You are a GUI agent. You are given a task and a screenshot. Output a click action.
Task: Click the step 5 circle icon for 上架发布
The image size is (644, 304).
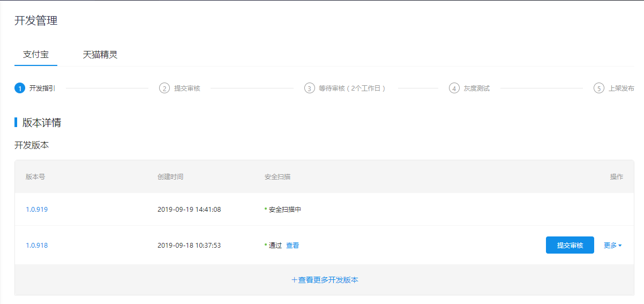(599, 88)
